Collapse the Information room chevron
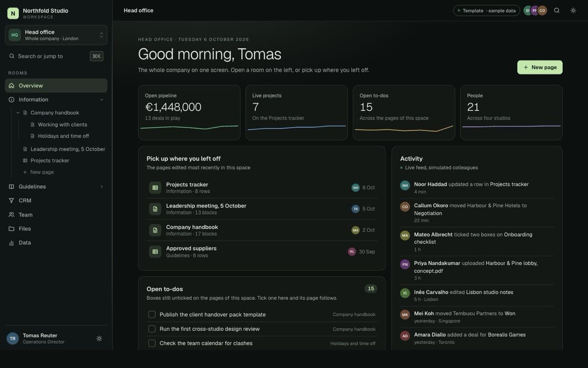 pos(102,100)
